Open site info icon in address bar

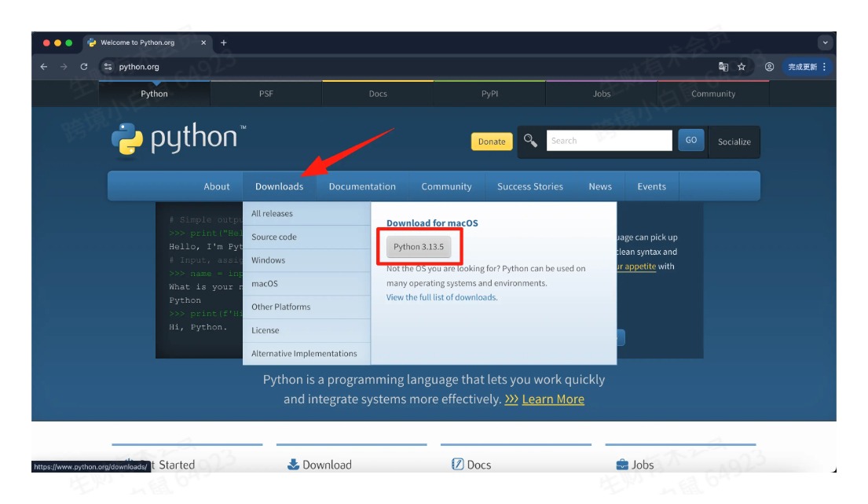(x=108, y=67)
